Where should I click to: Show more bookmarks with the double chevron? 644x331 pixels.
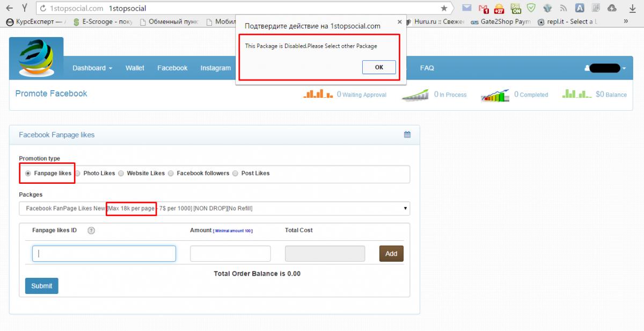(625, 21)
